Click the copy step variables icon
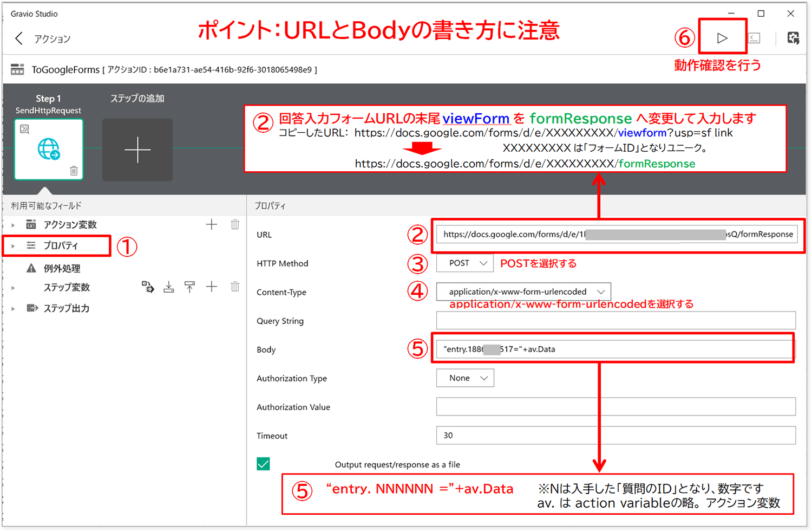The height and width of the screenshot is (531, 812). click(x=148, y=287)
